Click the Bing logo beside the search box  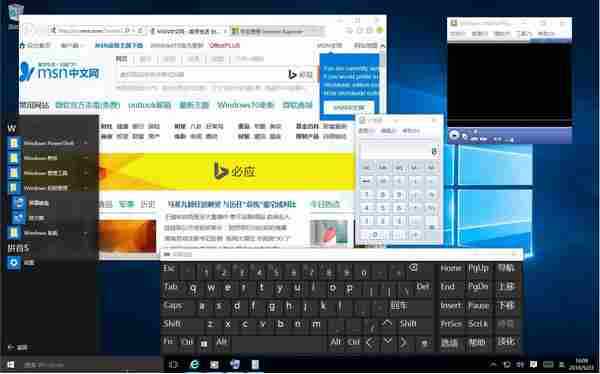292,74
